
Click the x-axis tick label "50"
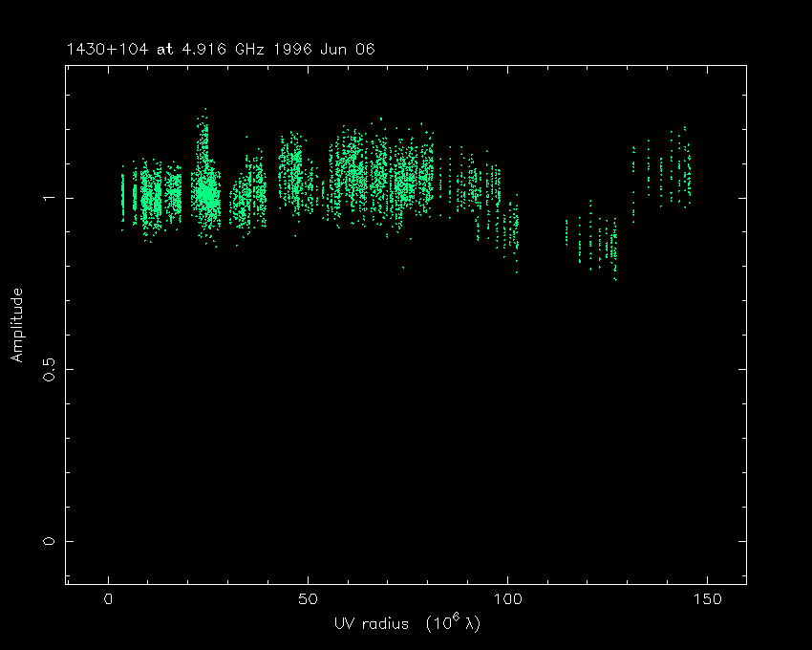point(308,600)
